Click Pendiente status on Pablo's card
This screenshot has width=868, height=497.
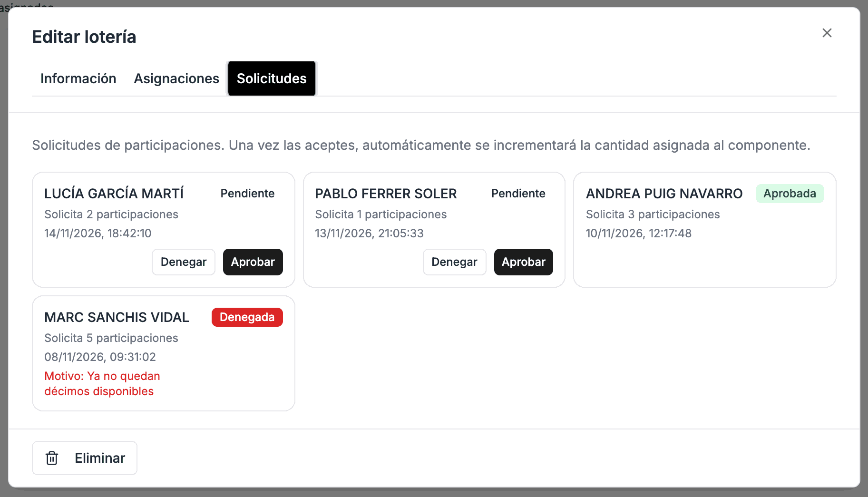(518, 194)
